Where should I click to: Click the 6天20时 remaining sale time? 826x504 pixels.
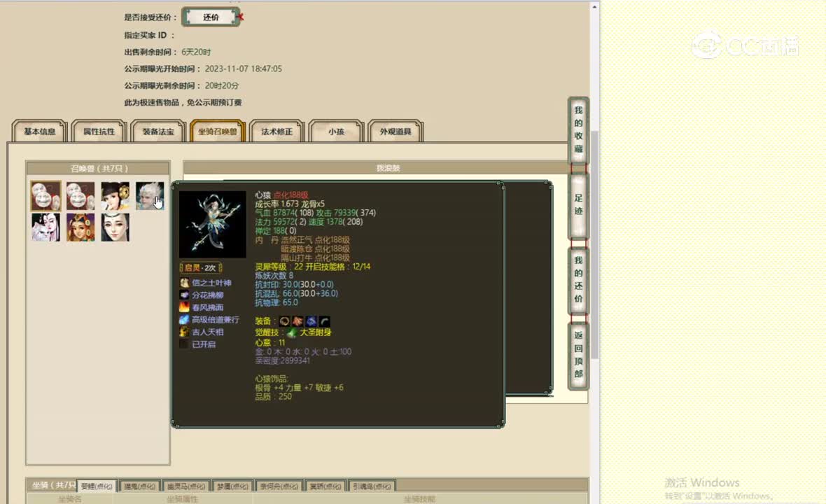coord(196,52)
